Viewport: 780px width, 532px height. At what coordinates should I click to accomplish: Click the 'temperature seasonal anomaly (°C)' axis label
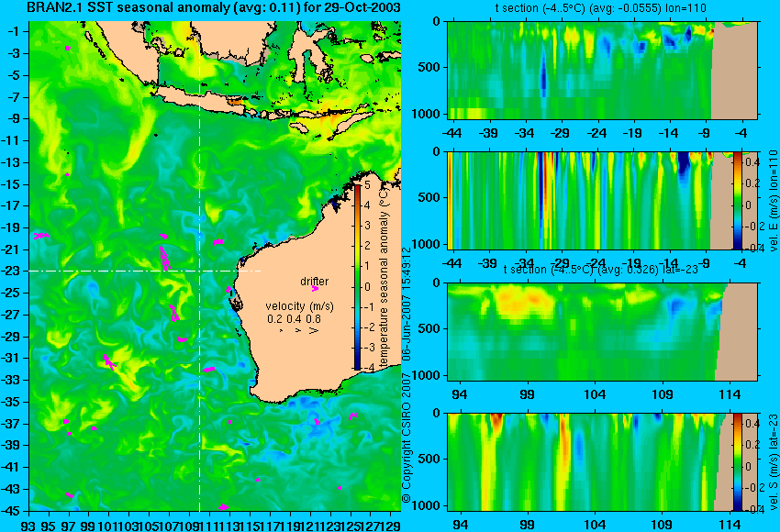click(x=384, y=277)
